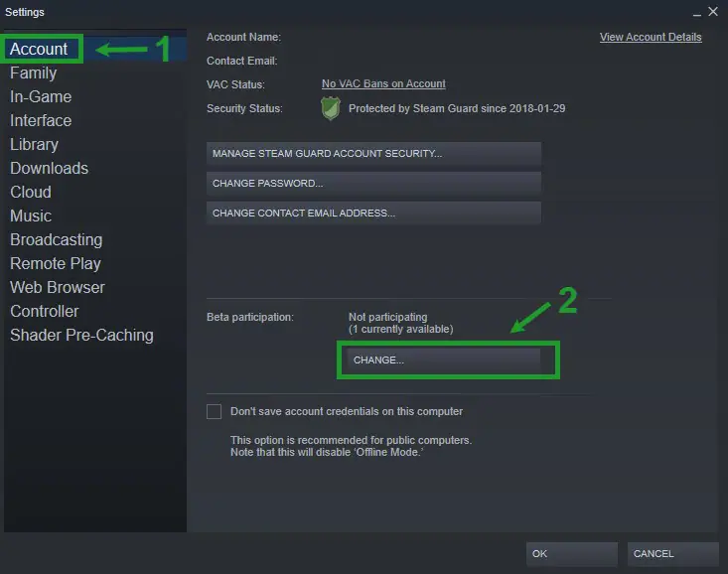Image resolution: width=728 pixels, height=574 pixels.
Task: Close the Settings window
Action: [x=713, y=12]
